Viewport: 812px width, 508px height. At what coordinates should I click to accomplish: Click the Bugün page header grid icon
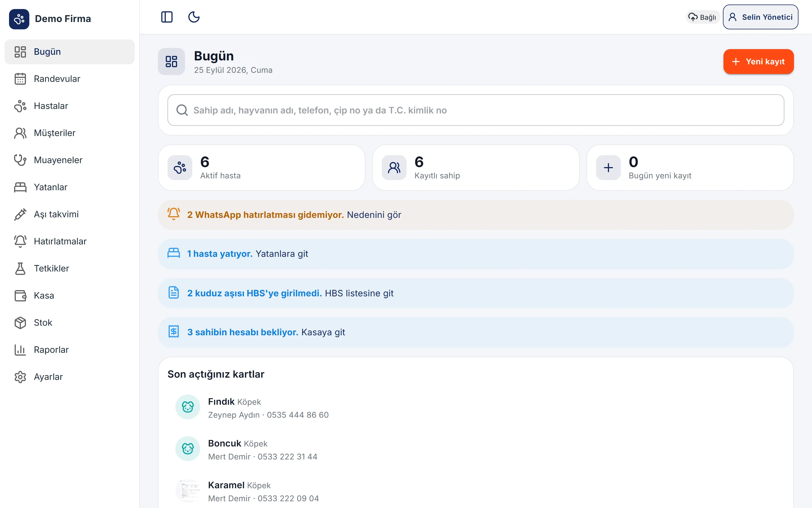pos(171,62)
